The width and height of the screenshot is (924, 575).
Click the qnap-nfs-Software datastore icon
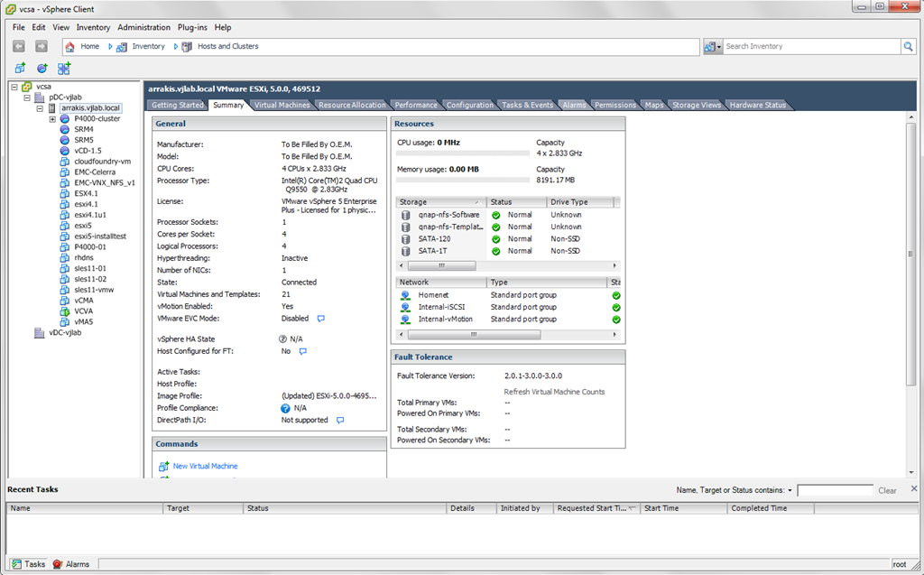pyautogui.click(x=405, y=215)
